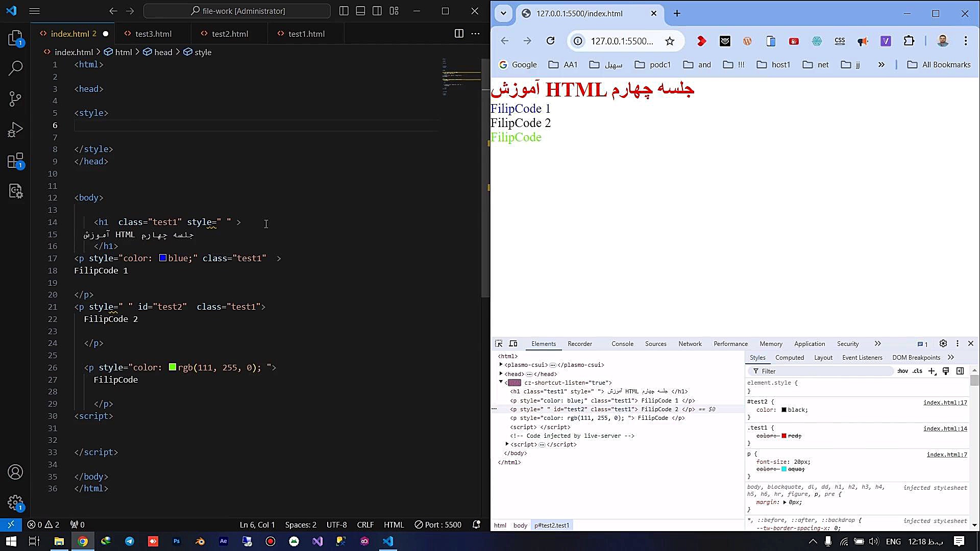Image resolution: width=980 pixels, height=551 pixels.
Task: Click the Filter input in Styles pane
Action: 822,371
